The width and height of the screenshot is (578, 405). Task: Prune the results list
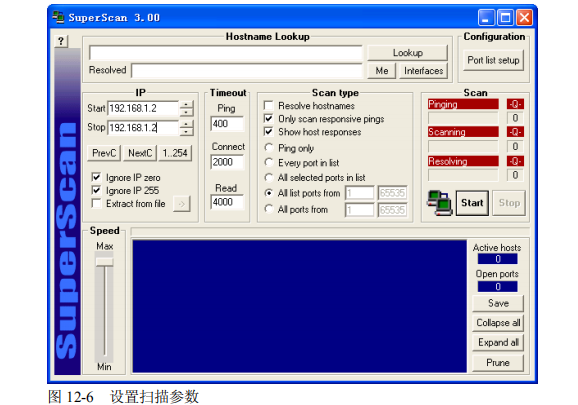click(498, 363)
